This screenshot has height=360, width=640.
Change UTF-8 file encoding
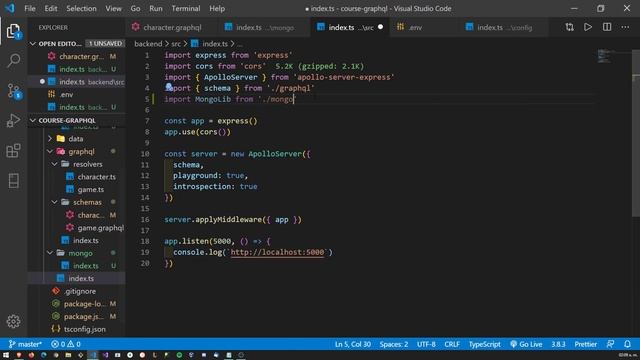point(426,344)
